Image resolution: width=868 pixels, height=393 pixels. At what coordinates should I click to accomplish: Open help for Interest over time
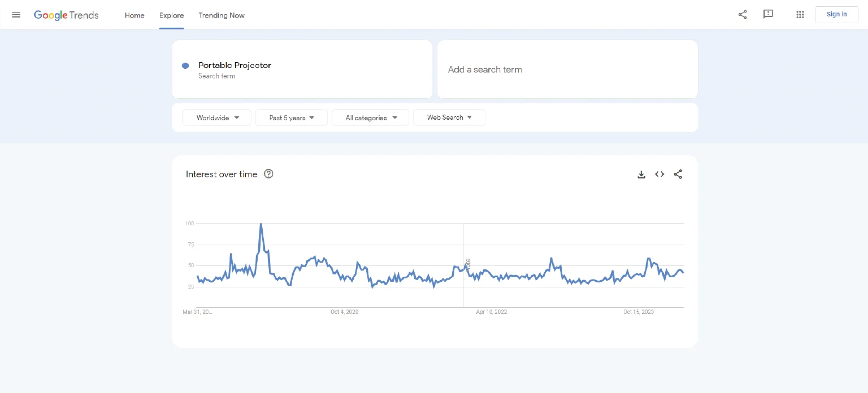click(x=269, y=174)
